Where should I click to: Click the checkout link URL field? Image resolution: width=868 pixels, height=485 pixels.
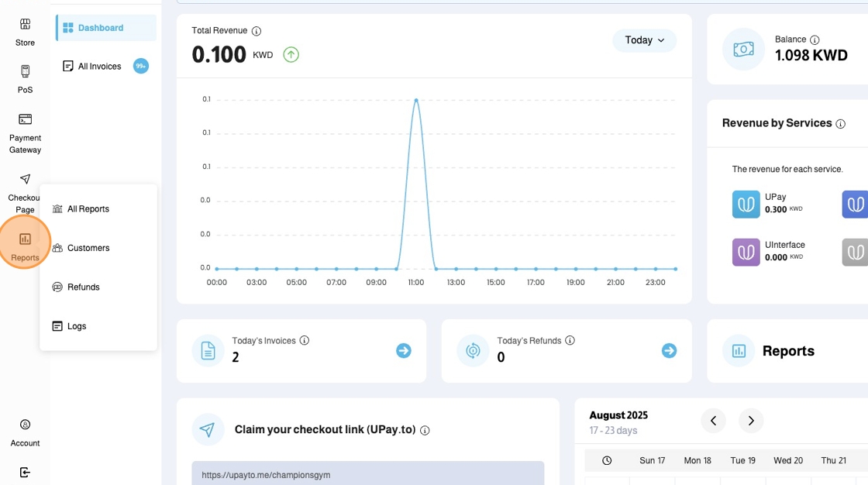coord(367,474)
